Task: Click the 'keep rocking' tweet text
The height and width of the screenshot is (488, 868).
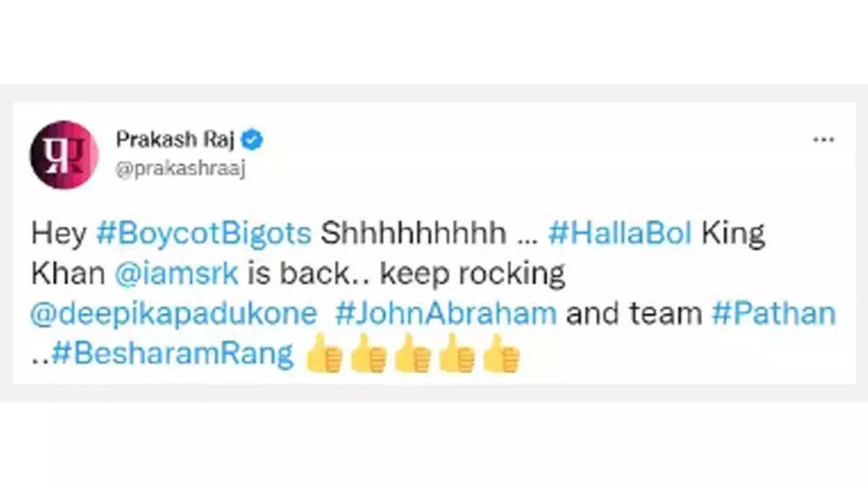Action: point(472,274)
